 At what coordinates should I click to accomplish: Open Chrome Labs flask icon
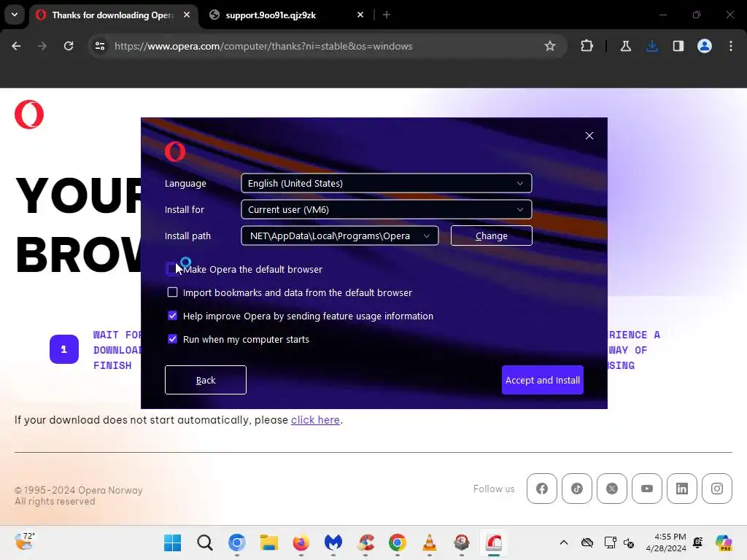pos(625,46)
